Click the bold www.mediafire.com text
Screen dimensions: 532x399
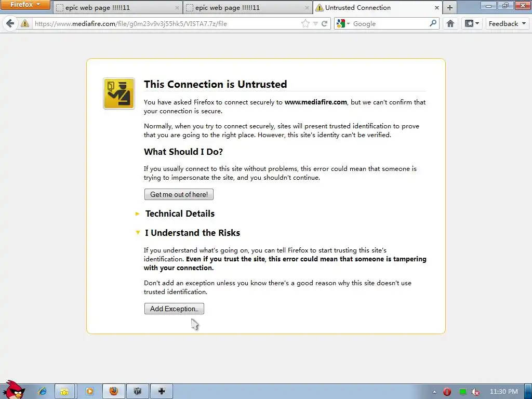(x=315, y=102)
